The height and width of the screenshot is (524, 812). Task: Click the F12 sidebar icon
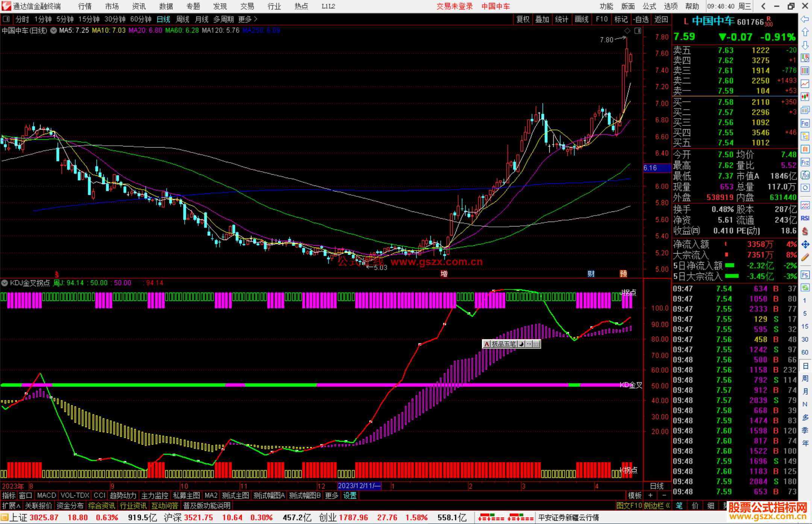(805, 162)
